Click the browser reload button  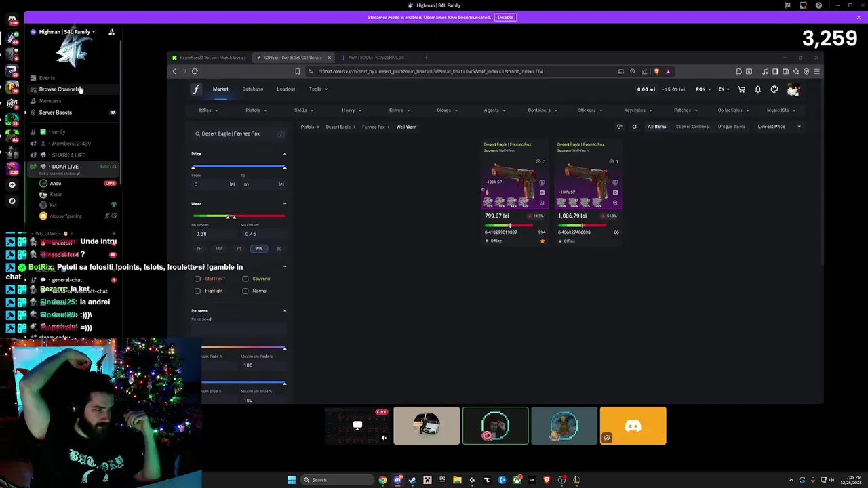(195, 71)
